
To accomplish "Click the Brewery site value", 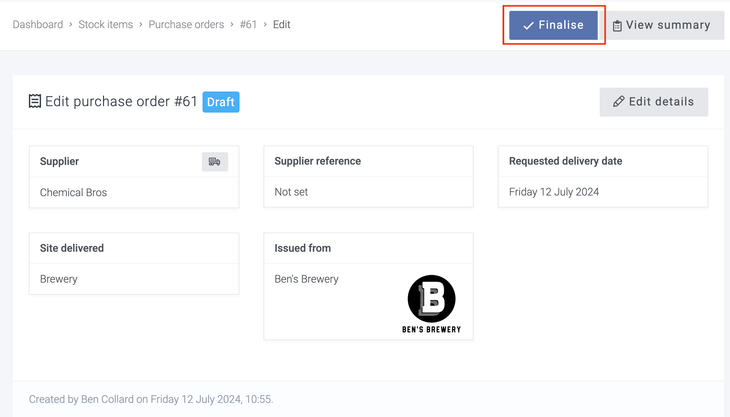I will [59, 279].
